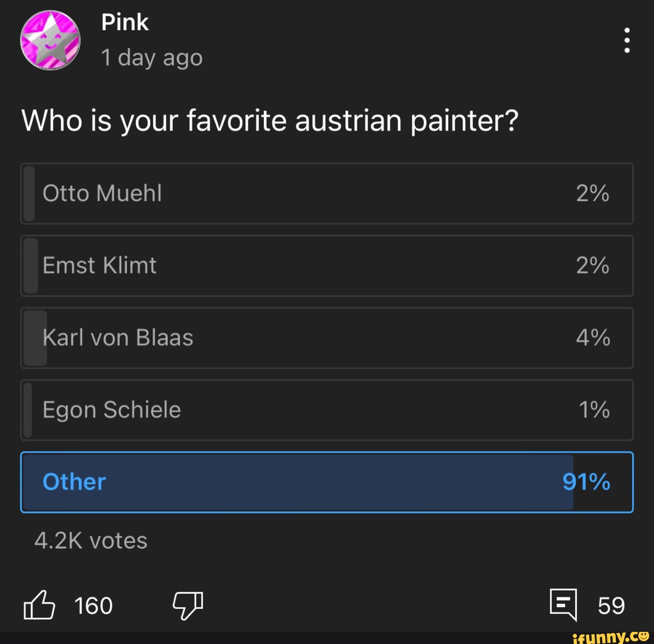This screenshot has height=644, width=654.
Task: Vote for Emst Klimt
Action: [327, 265]
